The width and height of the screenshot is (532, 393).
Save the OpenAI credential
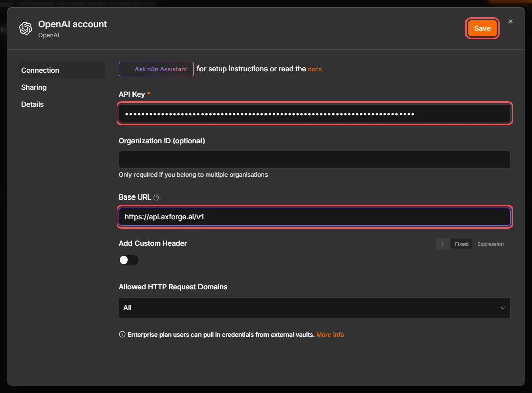click(482, 28)
